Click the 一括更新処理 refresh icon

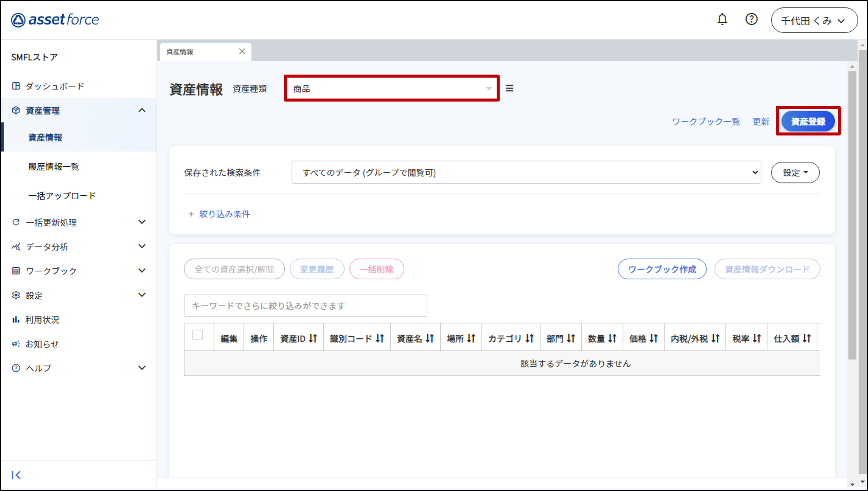[16, 222]
